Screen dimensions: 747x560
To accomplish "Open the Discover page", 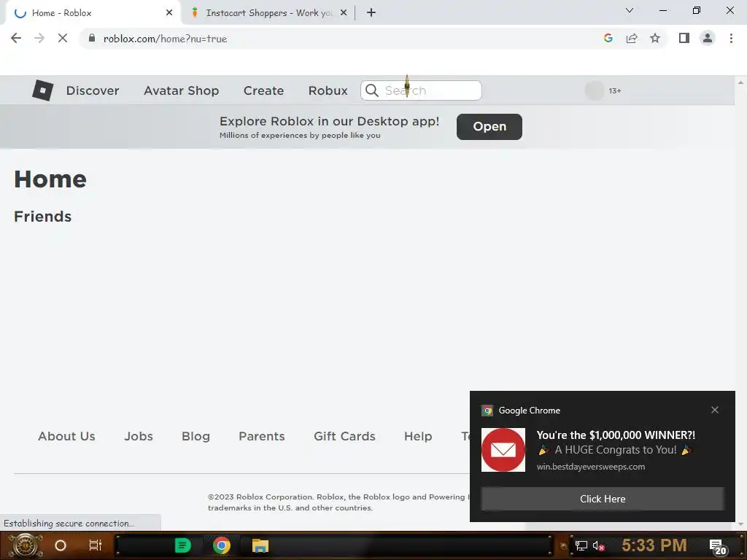I will 93,90.
